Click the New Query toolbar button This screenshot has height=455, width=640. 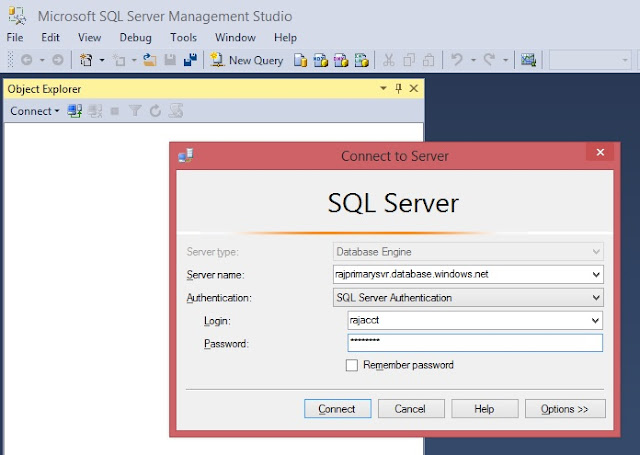247,60
